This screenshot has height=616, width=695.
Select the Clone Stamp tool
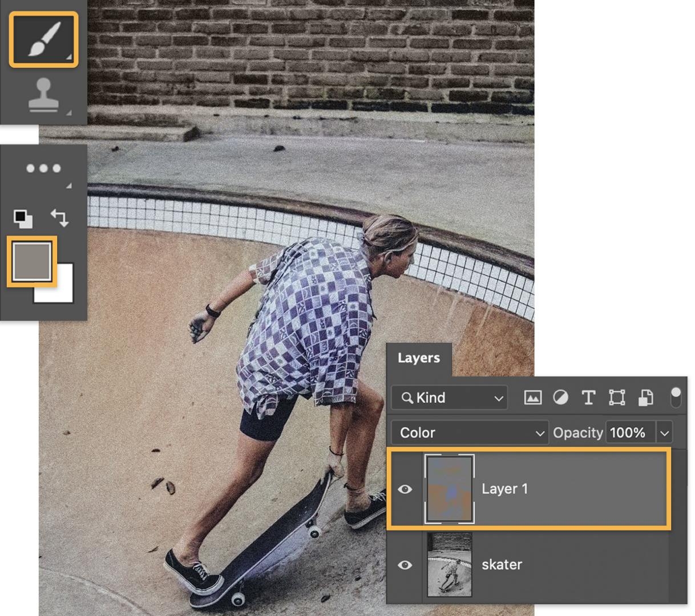point(43,96)
